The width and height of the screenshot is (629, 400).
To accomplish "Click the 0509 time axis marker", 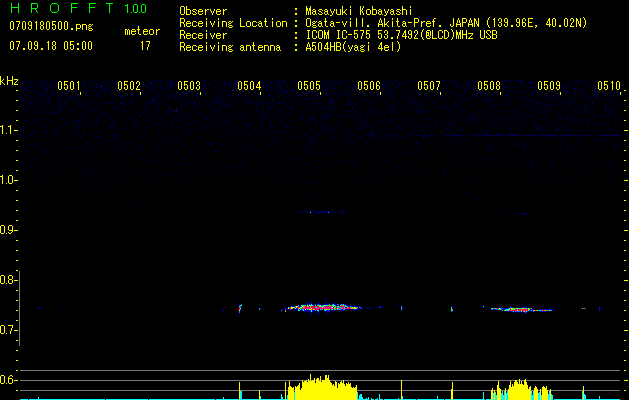I will click(549, 85).
